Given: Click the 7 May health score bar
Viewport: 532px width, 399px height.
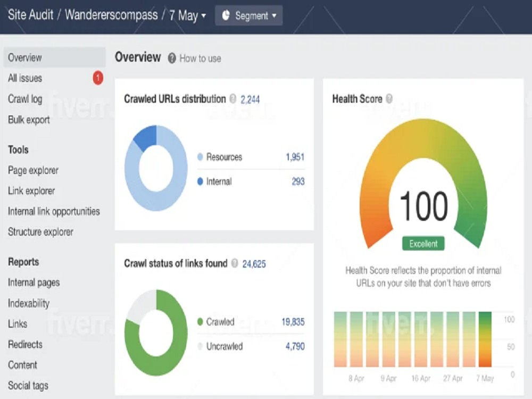Looking at the screenshot, I should (485, 339).
